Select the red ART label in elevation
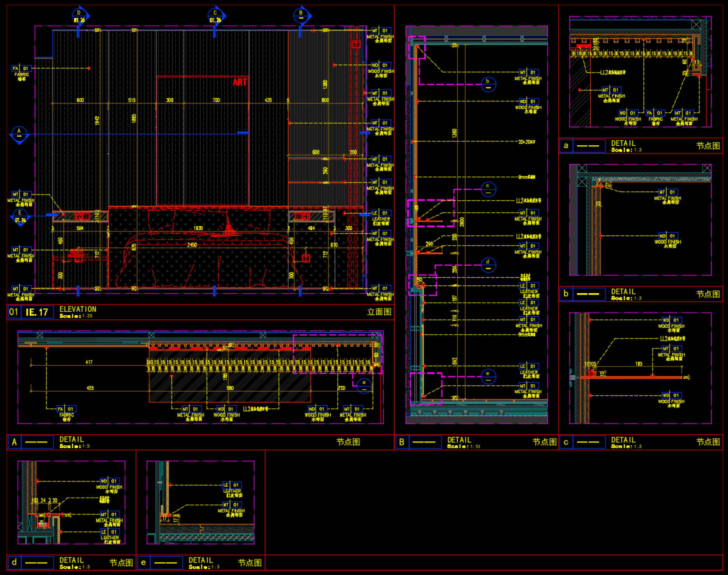Viewport: 728px width, 575px height. 240,82
